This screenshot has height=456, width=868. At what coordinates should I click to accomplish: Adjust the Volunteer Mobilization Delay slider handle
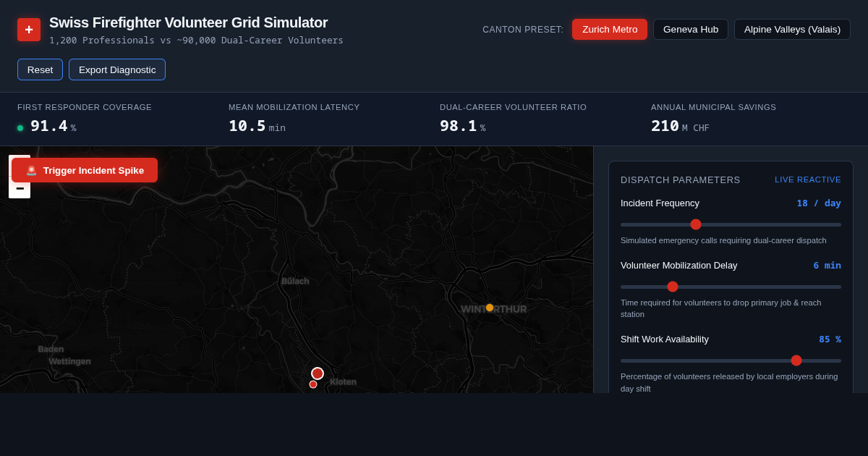click(x=673, y=287)
